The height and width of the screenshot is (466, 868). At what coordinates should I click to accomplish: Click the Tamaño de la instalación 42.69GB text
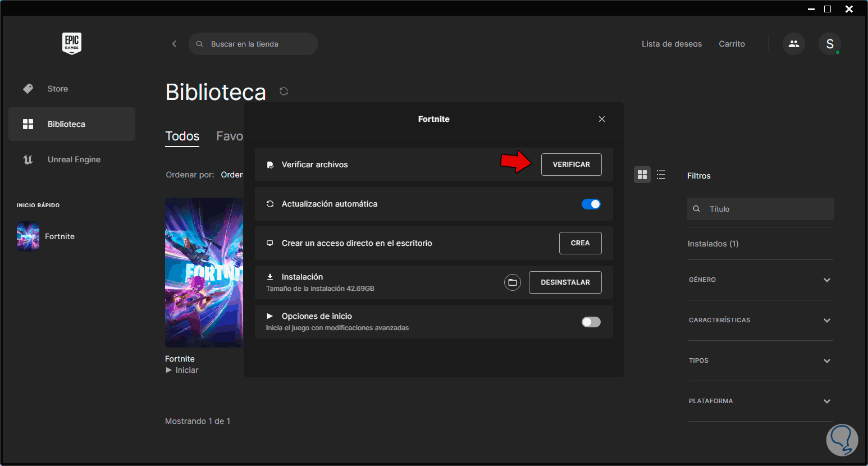coord(320,289)
